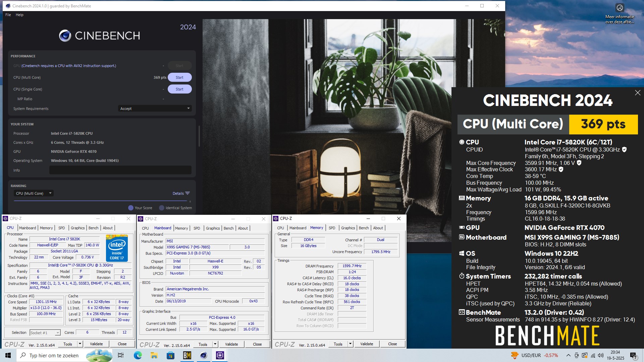Open Bench tab in first CPU-Z
The width and height of the screenshot is (644, 362).
coord(93,228)
